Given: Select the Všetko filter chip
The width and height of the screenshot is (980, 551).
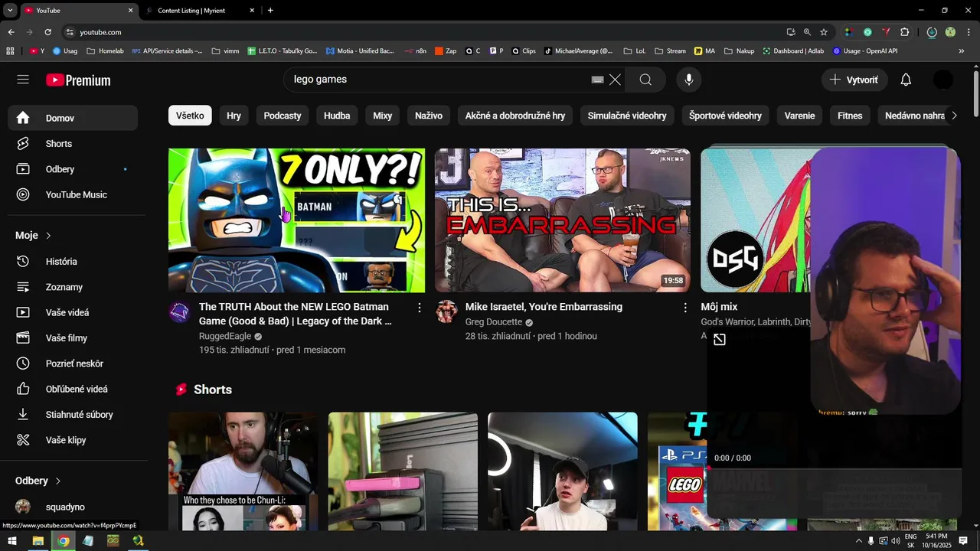Looking at the screenshot, I should click(x=190, y=116).
